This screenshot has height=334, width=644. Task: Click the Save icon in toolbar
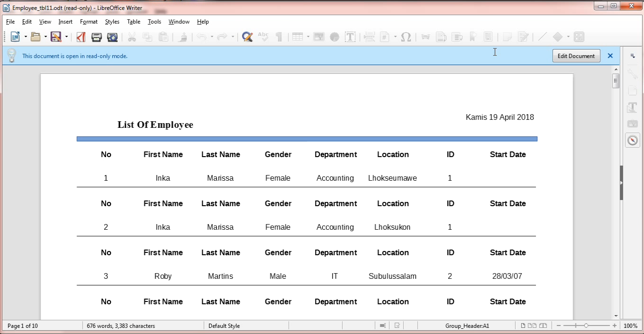(56, 37)
